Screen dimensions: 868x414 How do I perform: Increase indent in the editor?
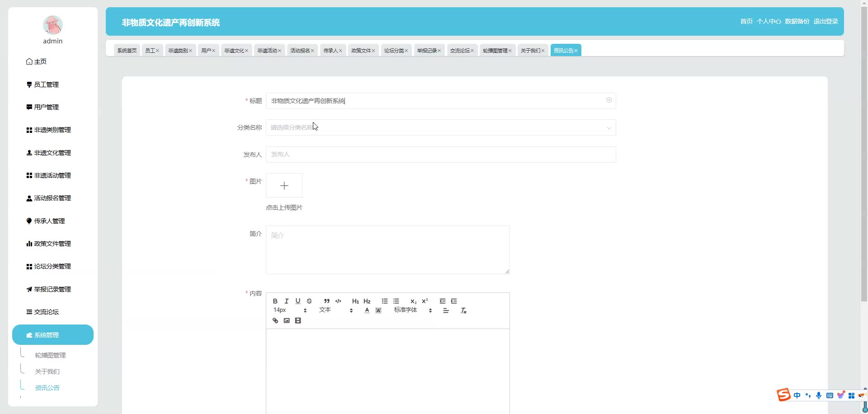pos(454,301)
